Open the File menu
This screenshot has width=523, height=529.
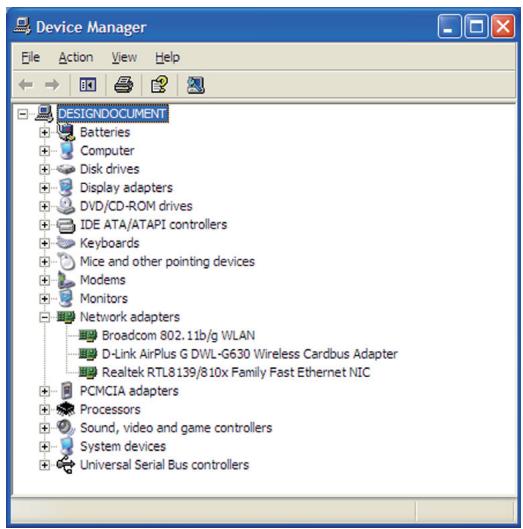click(30, 57)
